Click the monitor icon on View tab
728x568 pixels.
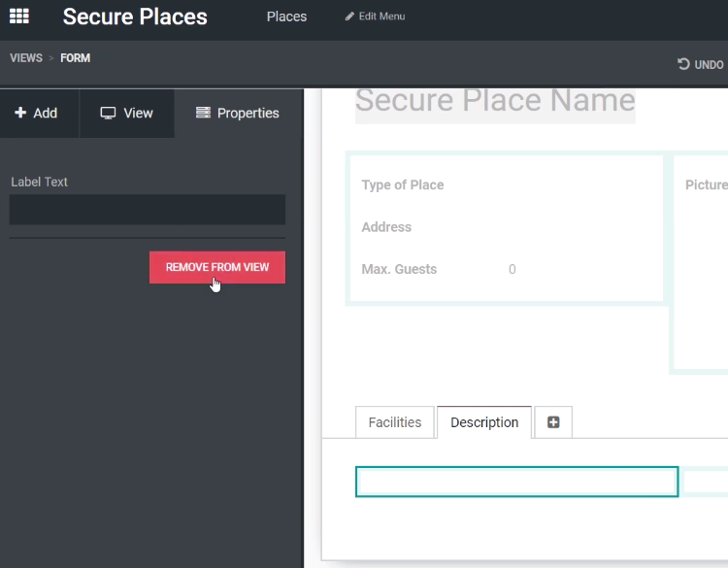click(x=108, y=113)
